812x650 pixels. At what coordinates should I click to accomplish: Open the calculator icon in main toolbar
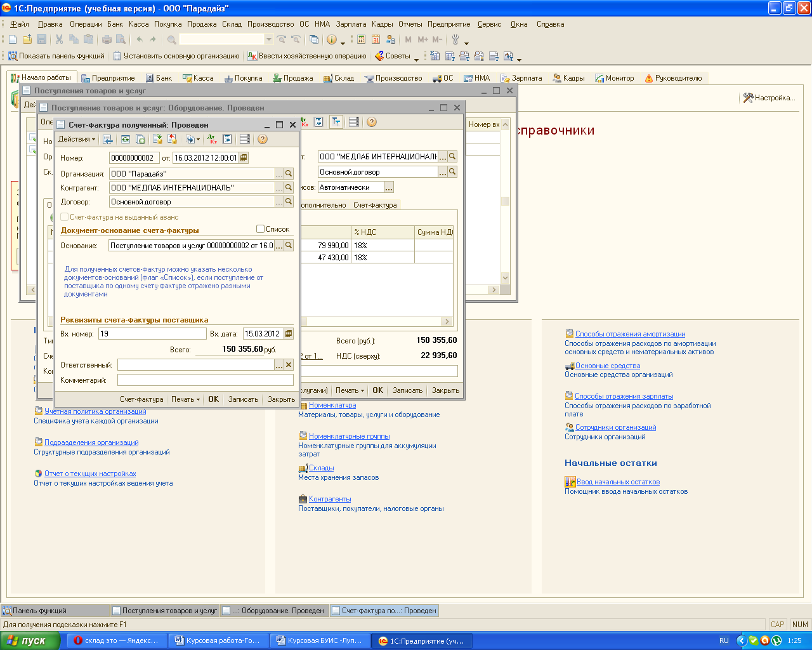point(361,39)
